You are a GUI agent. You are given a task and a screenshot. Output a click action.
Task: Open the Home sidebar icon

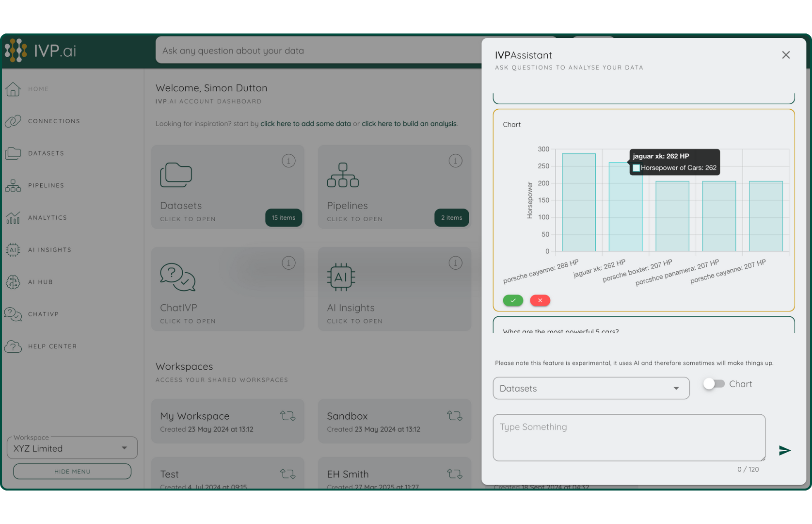(x=13, y=89)
